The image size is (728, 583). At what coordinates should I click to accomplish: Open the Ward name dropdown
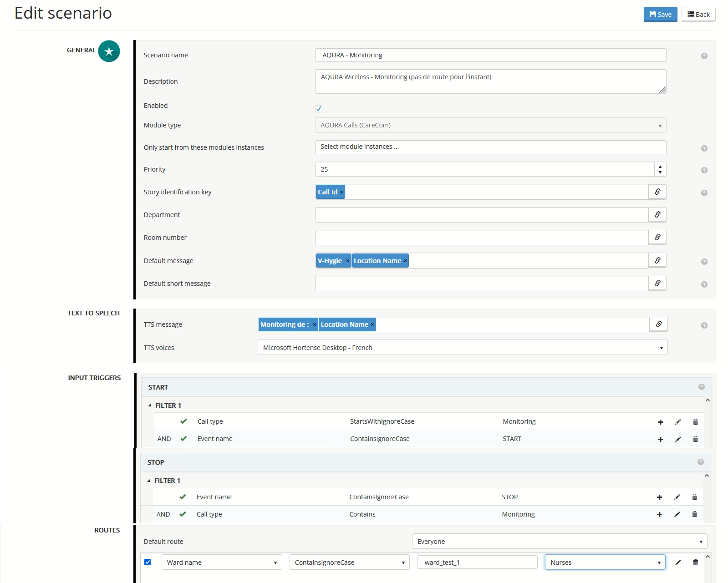222,563
